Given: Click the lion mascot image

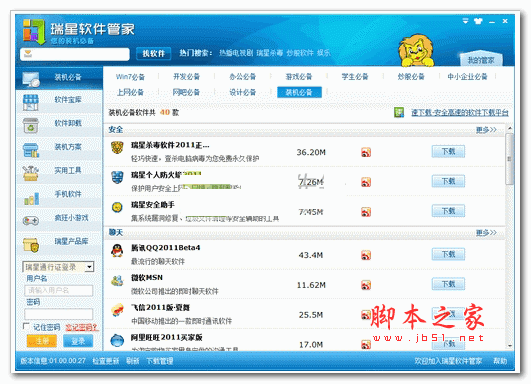Looking at the screenshot, I should tap(417, 50).
